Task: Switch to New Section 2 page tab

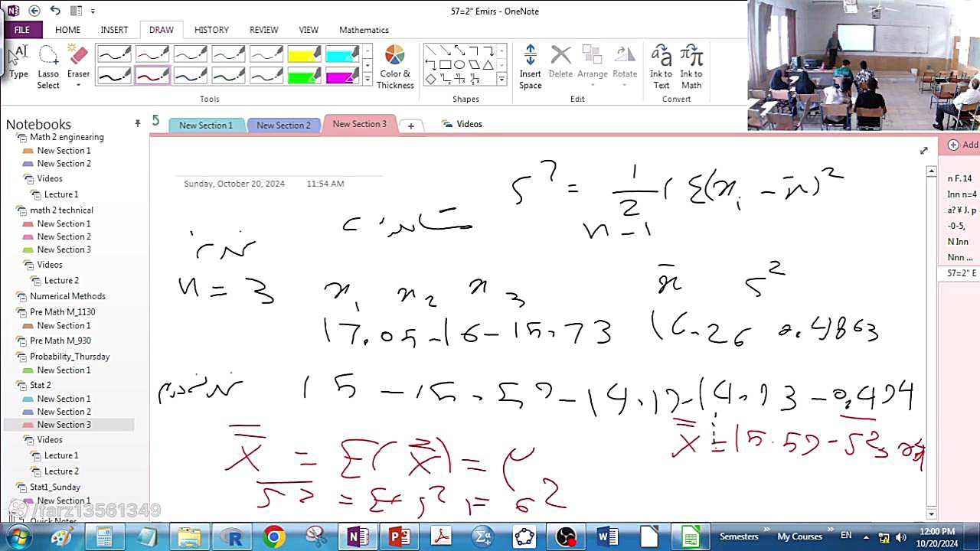Action: [283, 125]
